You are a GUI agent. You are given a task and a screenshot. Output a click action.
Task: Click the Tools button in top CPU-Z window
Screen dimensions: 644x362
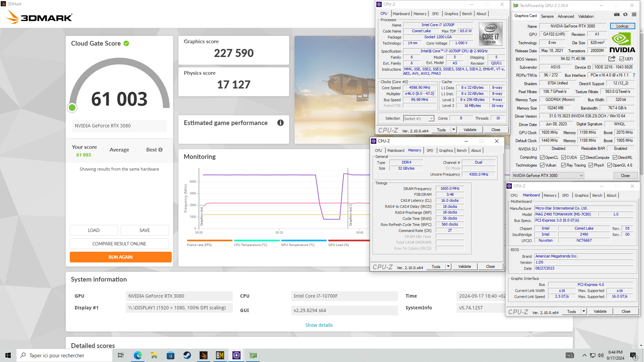point(441,130)
